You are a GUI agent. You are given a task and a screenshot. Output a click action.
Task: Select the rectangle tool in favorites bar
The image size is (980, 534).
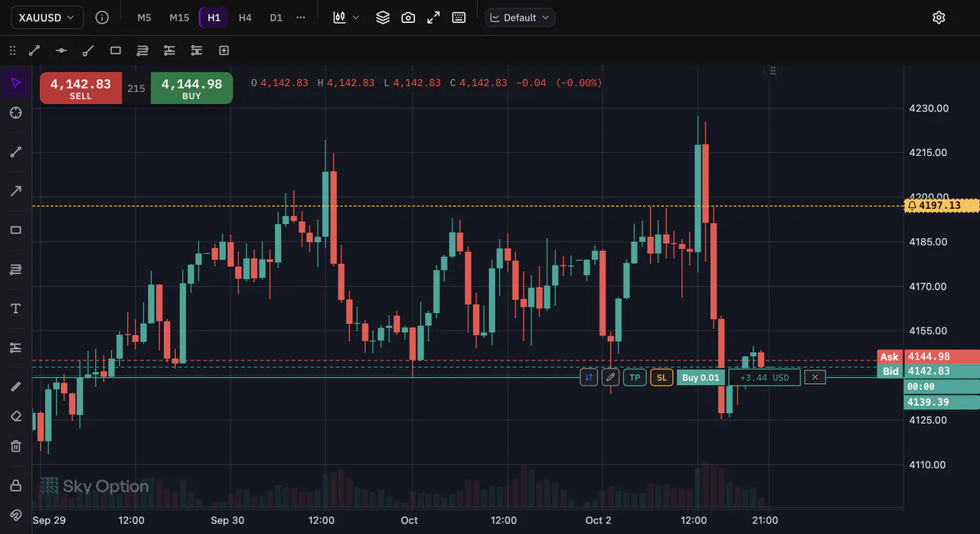tap(116, 50)
